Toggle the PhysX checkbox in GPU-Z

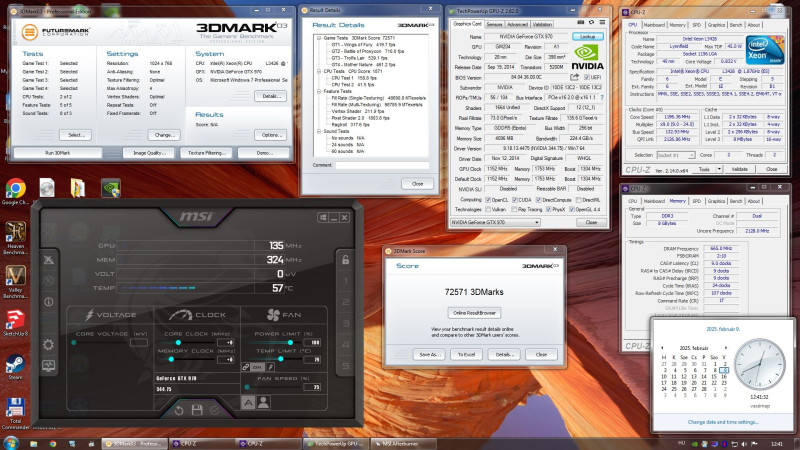548,209
